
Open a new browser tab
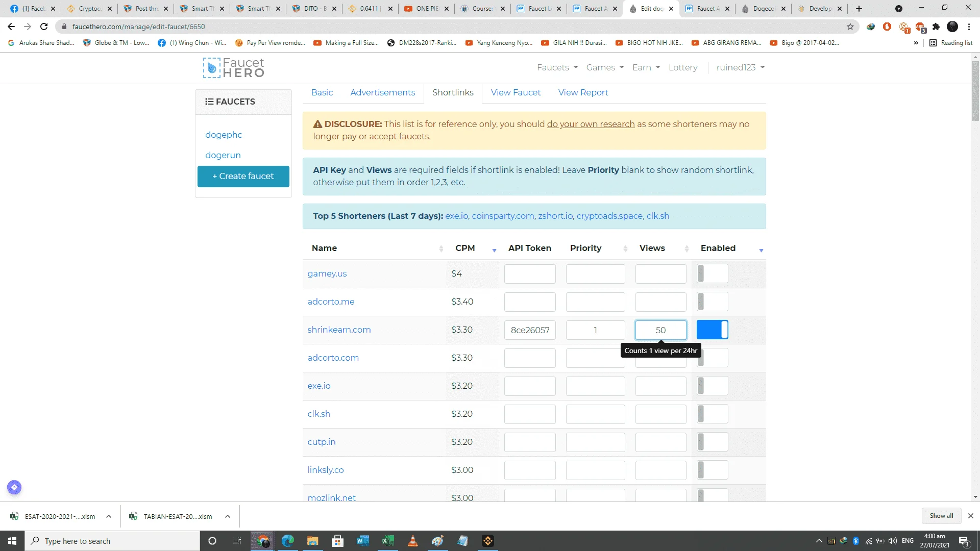pos(859,9)
